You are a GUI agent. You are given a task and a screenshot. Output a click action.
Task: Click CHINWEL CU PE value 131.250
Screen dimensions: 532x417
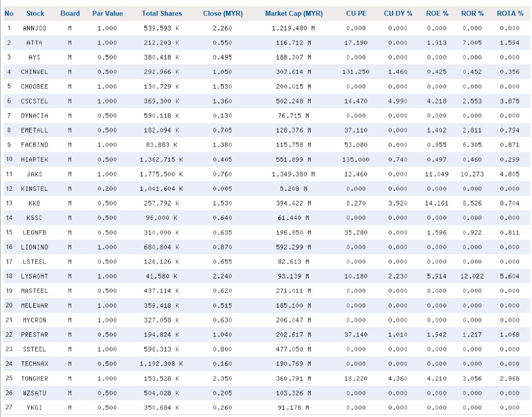pyautogui.click(x=356, y=72)
